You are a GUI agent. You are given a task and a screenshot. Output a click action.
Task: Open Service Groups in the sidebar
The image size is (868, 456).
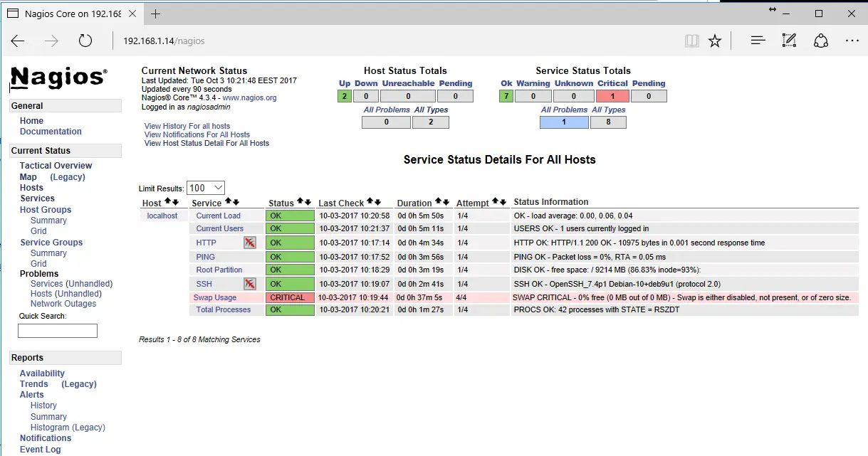(51, 243)
